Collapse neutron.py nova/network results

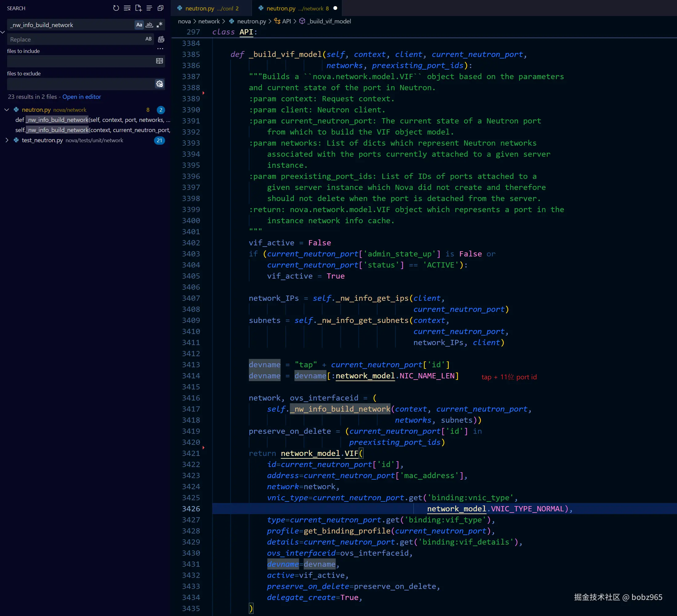point(7,110)
